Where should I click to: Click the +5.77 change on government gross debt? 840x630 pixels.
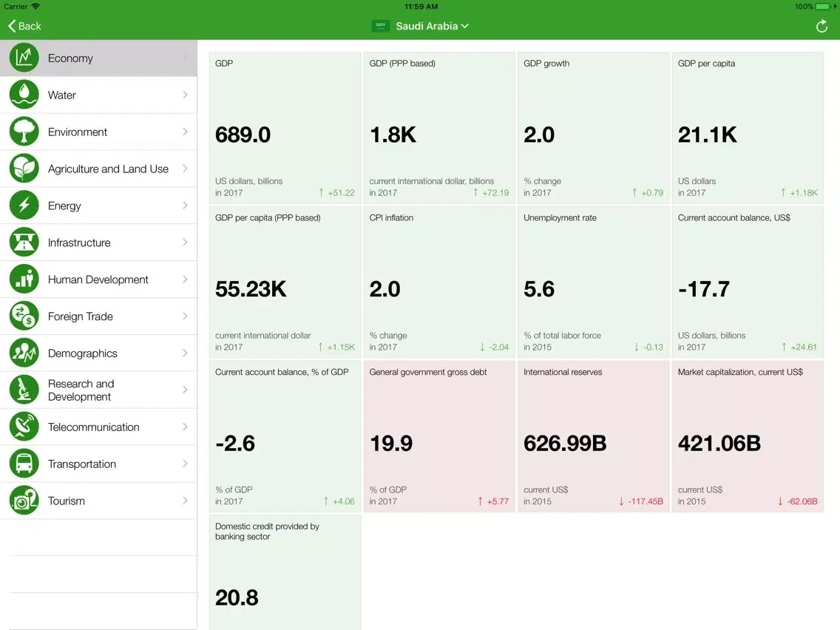[498, 501]
